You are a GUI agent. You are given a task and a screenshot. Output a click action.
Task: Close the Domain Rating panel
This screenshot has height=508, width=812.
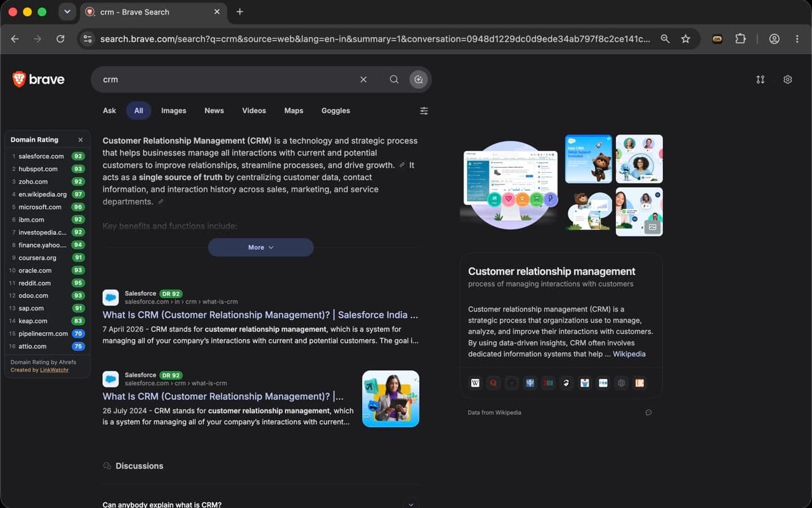point(81,140)
